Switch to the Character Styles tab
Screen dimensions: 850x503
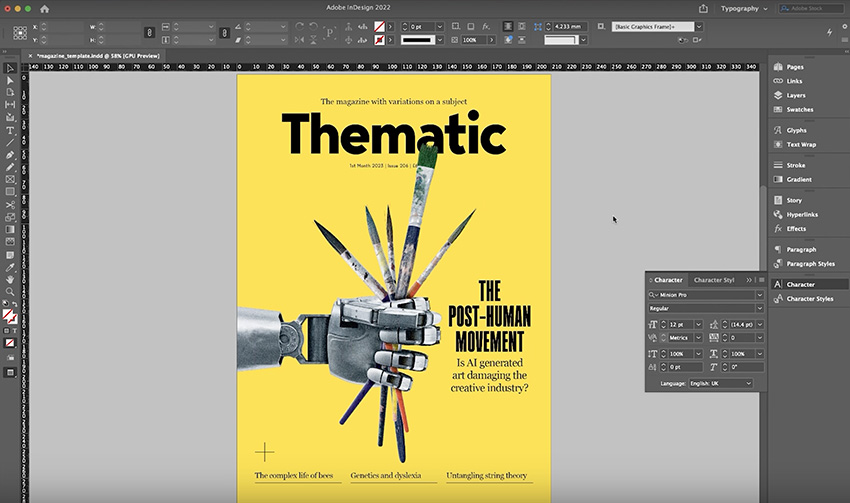[714, 280]
